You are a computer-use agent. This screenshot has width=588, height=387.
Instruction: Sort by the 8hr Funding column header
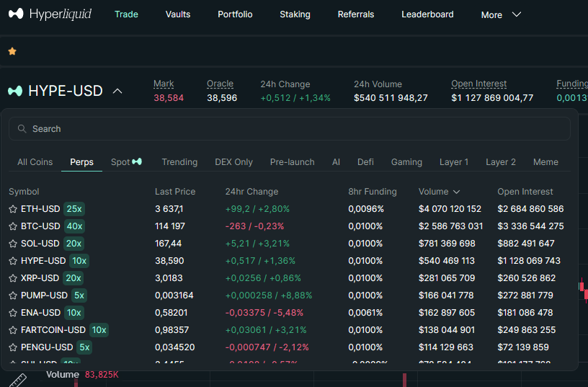(x=373, y=192)
